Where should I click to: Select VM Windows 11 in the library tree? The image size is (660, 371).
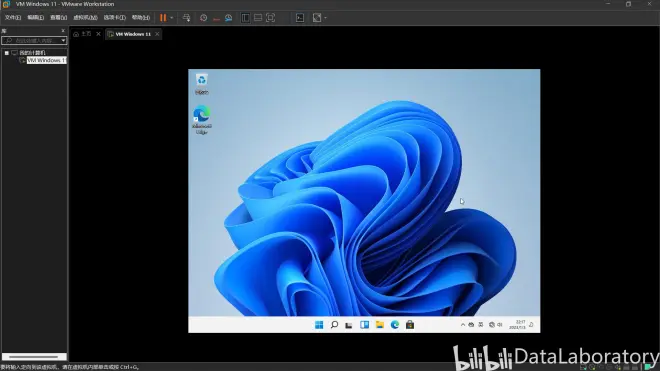[x=46, y=61]
